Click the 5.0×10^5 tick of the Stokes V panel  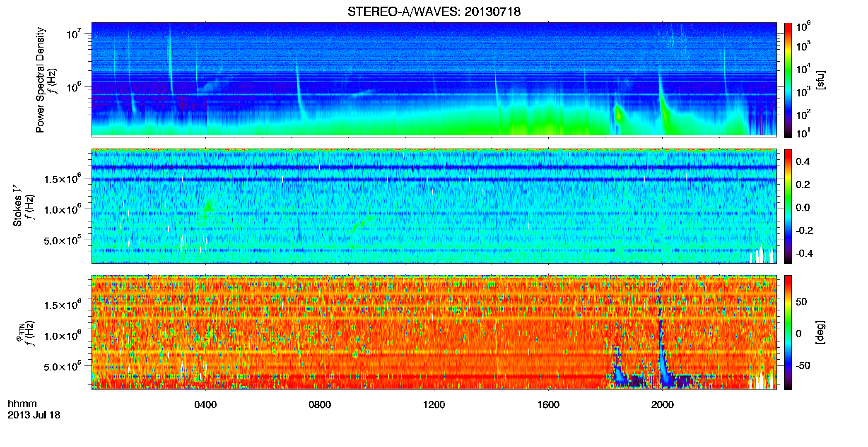(63, 240)
